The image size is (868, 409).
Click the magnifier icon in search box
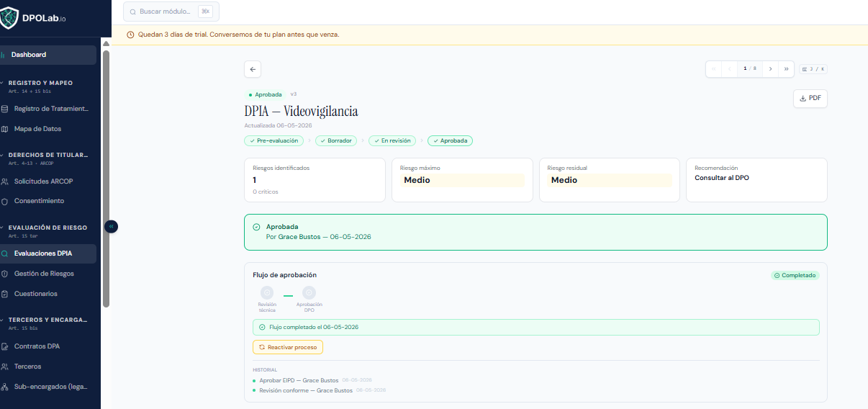tap(133, 12)
